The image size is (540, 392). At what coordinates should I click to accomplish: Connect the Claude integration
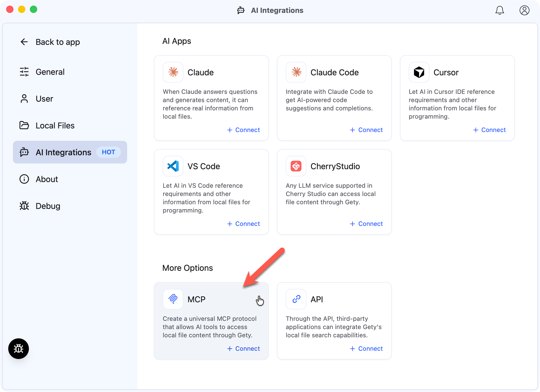click(243, 130)
